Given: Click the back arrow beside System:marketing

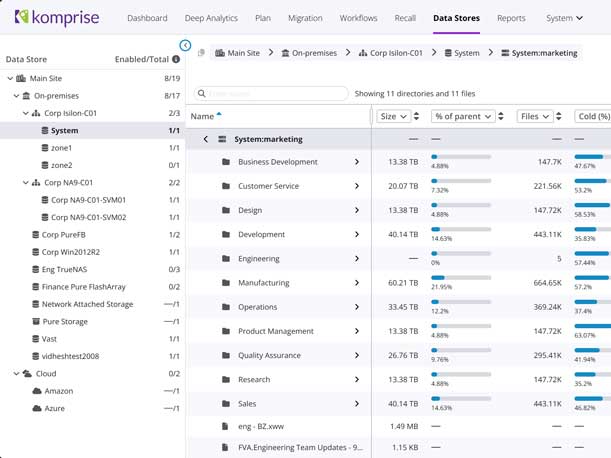Looking at the screenshot, I should point(206,139).
